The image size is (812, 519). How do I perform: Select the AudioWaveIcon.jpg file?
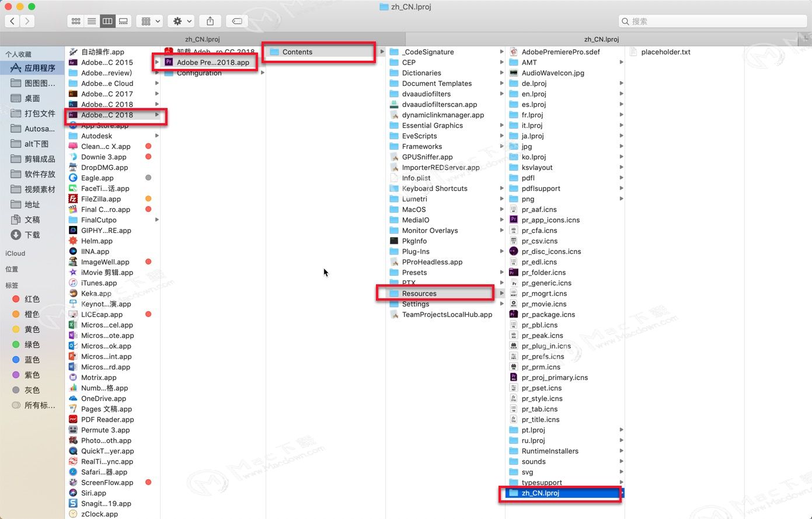tap(553, 73)
